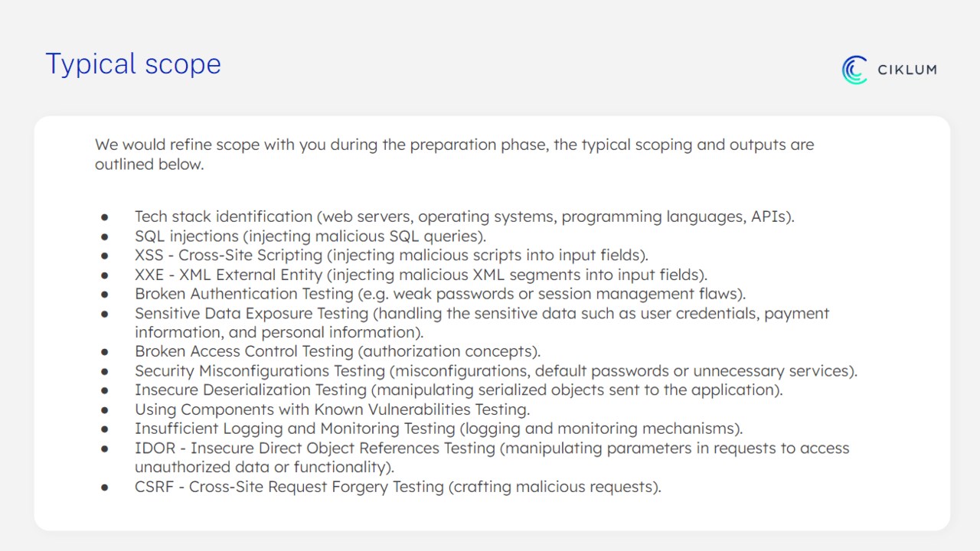Click the Ciklum logo icon

(854, 70)
